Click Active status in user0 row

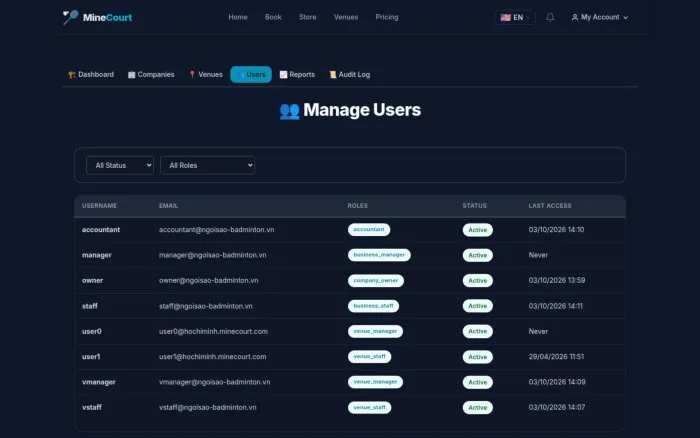point(477,332)
